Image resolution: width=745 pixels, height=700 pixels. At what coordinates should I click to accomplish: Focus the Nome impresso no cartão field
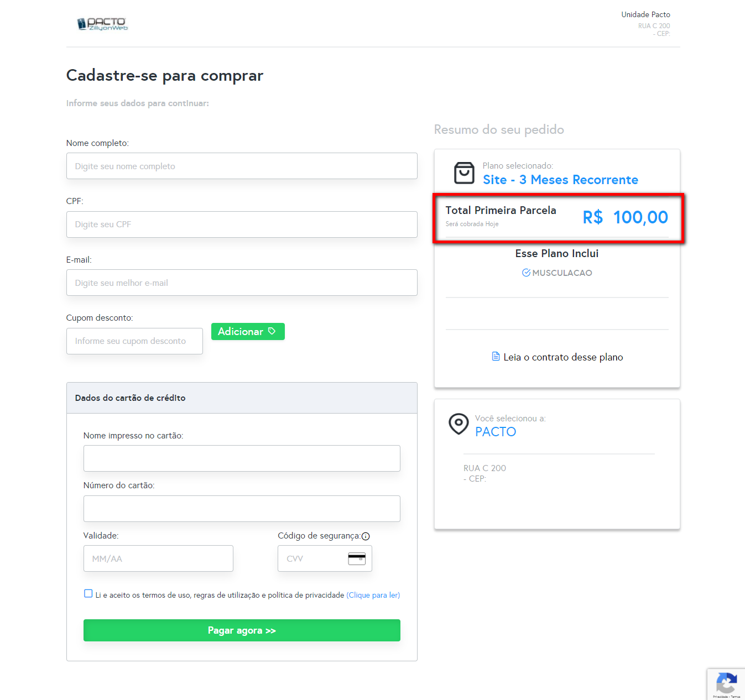click(x=242, y=458)
